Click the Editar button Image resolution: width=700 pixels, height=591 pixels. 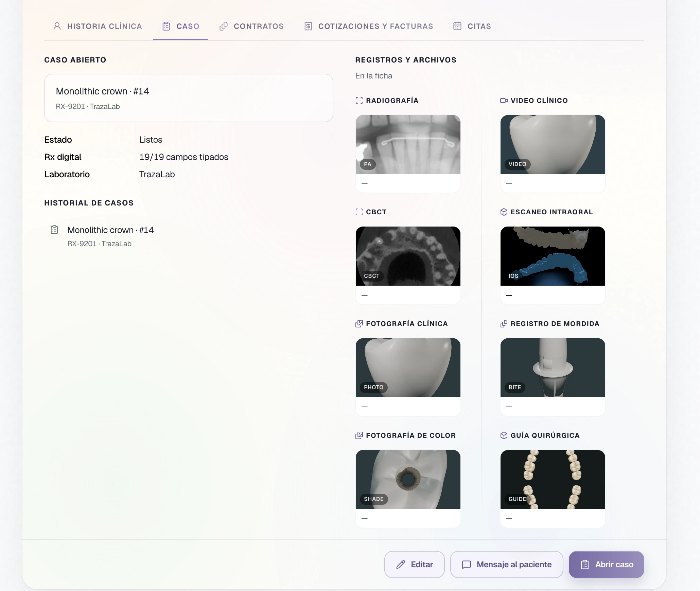(415, 565)
